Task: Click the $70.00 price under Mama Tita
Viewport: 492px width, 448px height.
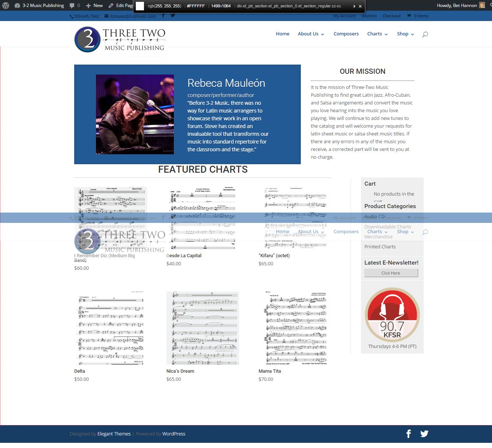Action: point(266,379)
